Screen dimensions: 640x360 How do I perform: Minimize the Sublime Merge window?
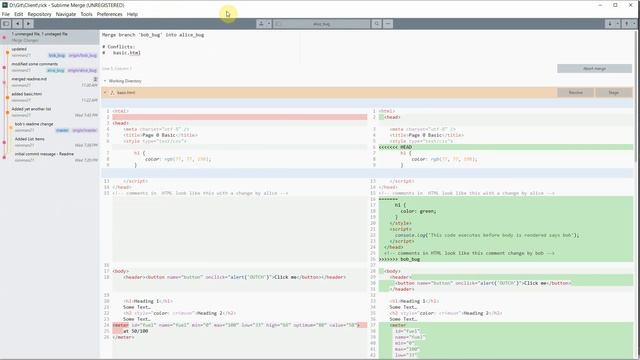coord(600,5)
